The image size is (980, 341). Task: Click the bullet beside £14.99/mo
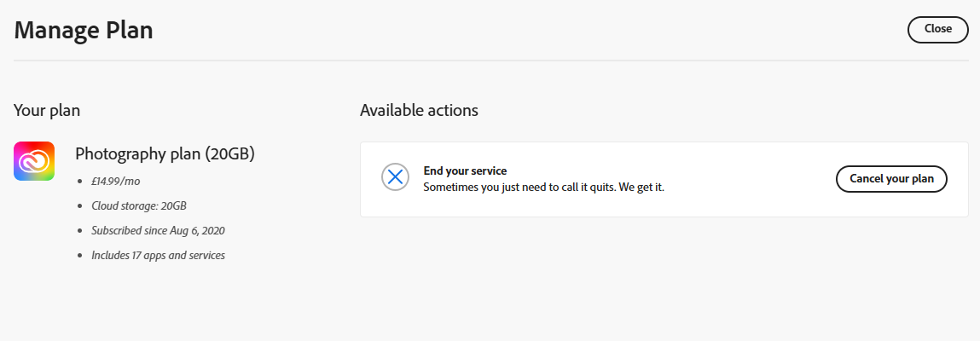[x=79, y=182]
